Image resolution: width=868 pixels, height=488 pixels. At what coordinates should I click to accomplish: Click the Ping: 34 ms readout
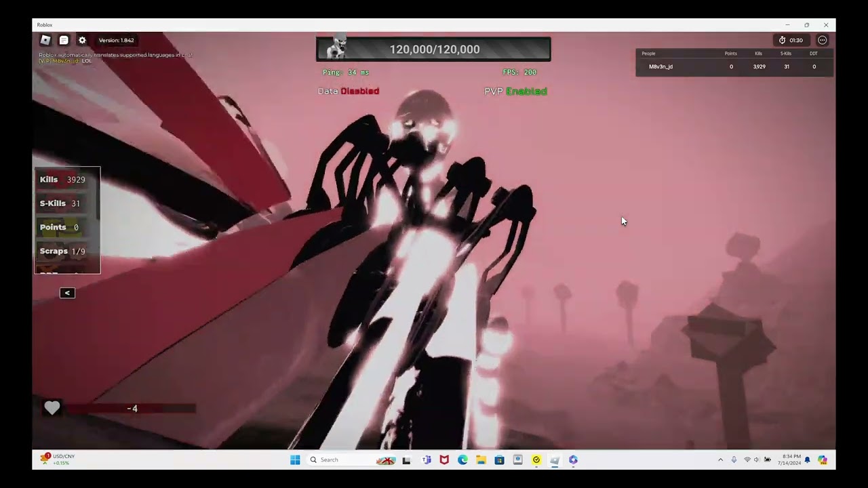click(346, 72)
